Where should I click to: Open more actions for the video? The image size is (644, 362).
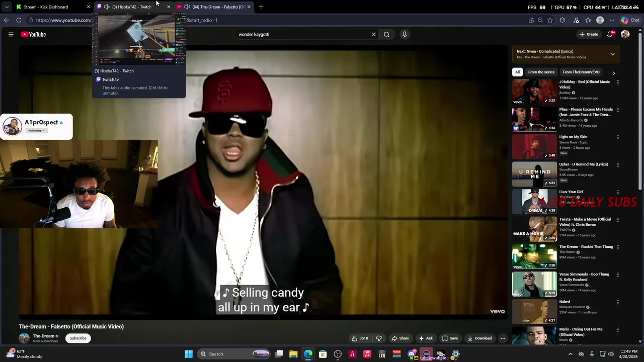(503, 338)
